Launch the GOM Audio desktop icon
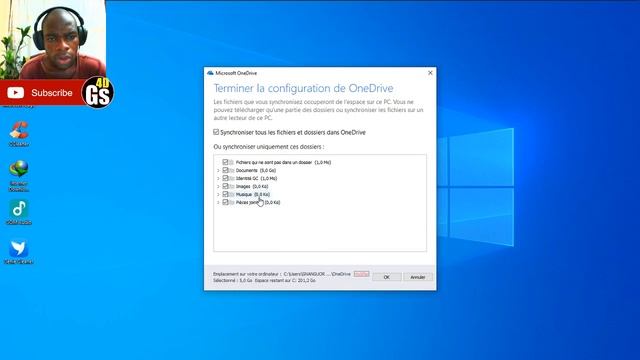Screen dimensions: 640x360 point(19,212)
